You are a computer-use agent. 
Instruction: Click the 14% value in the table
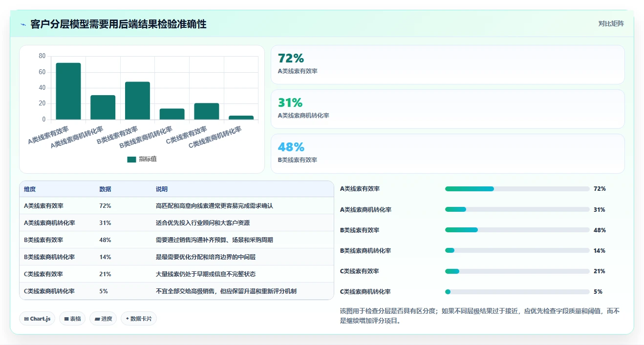tap(105, 257)
